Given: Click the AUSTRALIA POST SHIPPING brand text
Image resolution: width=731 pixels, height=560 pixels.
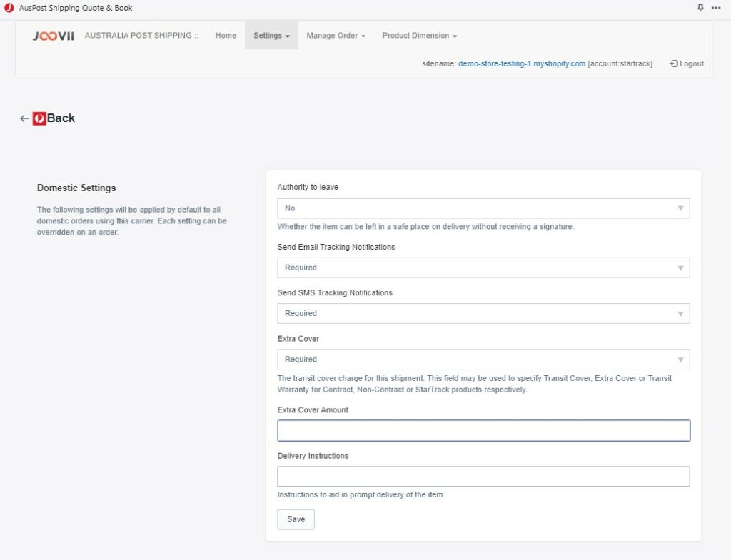Looking at the screenshot, I should pos(141,36).
